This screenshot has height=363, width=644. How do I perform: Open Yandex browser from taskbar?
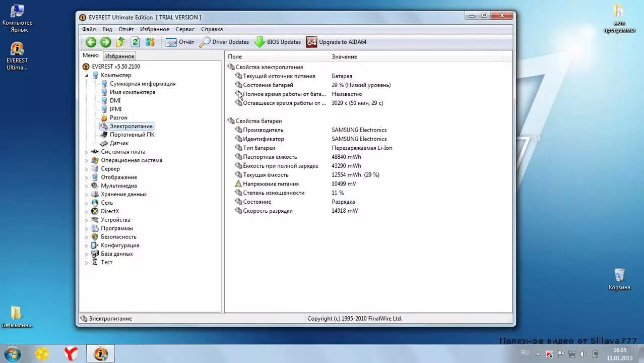click(71, 354)
